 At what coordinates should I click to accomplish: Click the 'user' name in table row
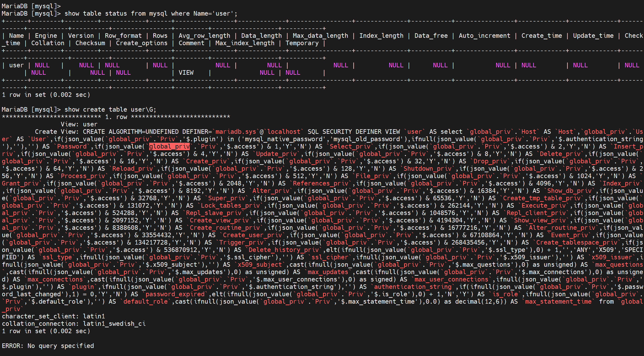tap(16, 65)
